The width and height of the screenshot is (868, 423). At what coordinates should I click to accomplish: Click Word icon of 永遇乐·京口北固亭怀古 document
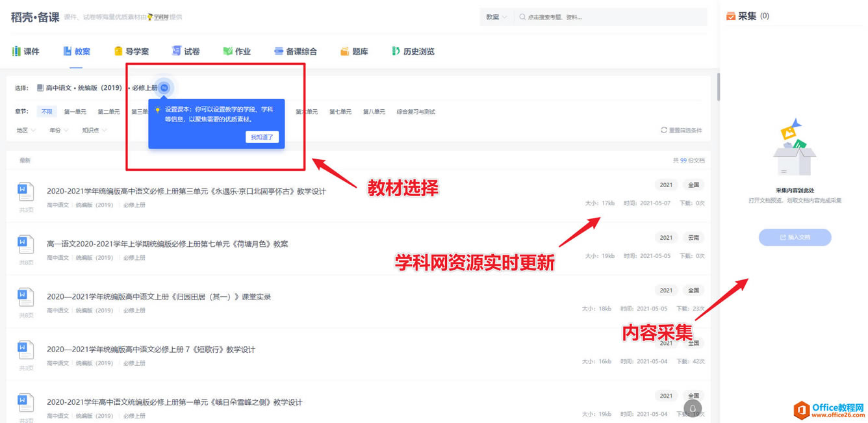(25, 191)
